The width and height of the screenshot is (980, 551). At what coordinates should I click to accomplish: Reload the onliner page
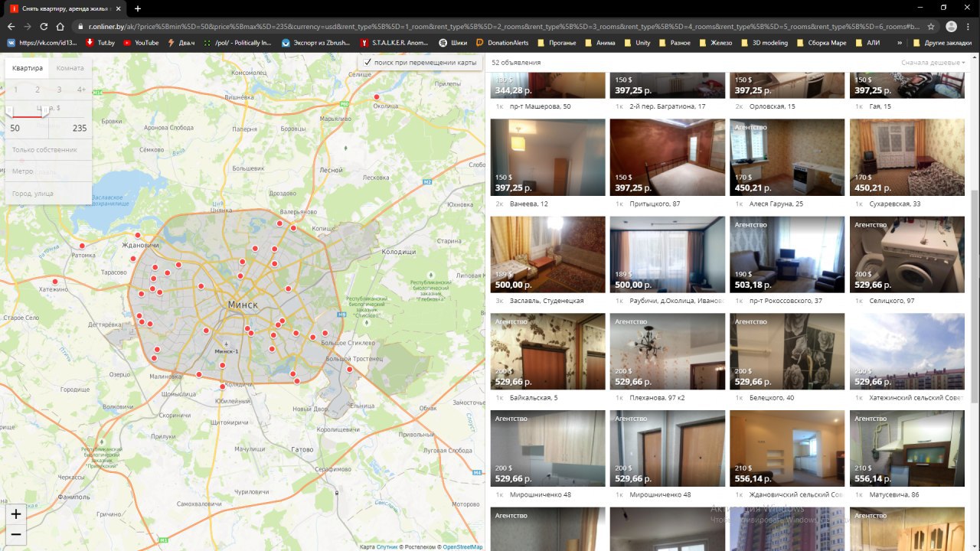coord(44,26)
